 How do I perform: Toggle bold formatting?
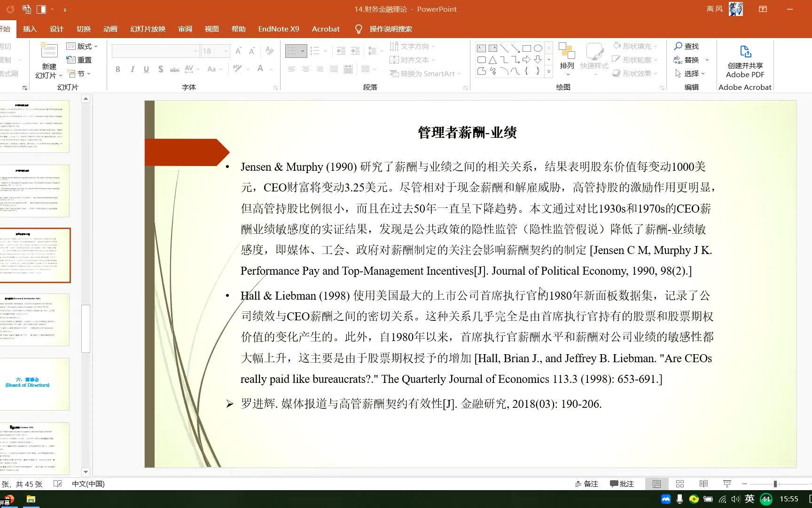pyautogui.click(x=118, y=69)
